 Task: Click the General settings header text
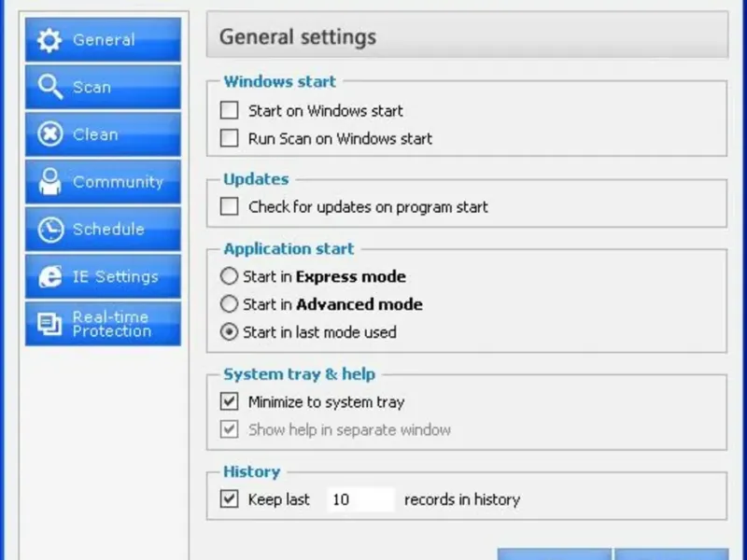298,37
